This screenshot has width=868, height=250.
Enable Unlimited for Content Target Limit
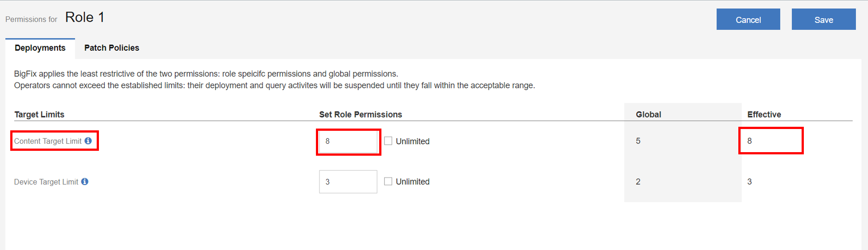388,141
